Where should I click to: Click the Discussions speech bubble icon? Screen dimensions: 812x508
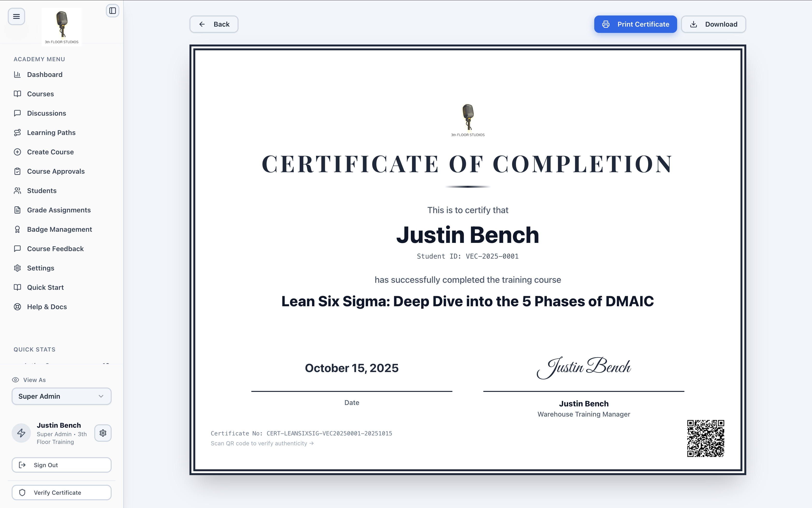(x=17, y=113)
